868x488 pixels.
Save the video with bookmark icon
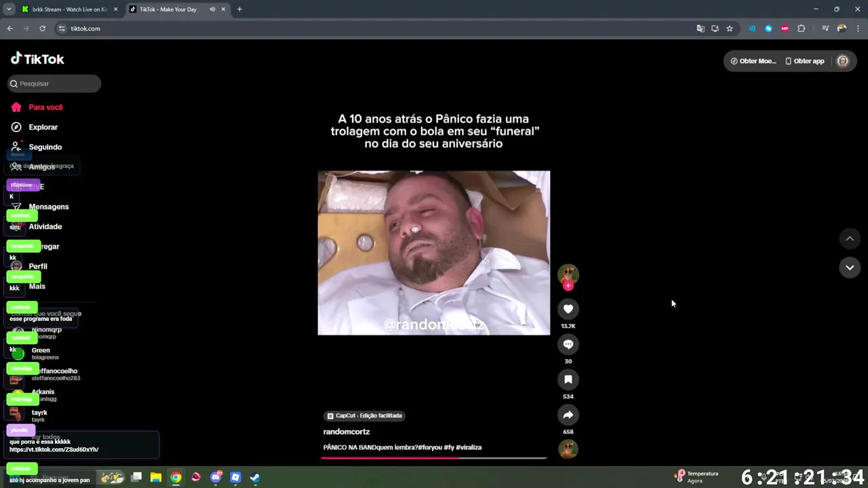(568, 380)
